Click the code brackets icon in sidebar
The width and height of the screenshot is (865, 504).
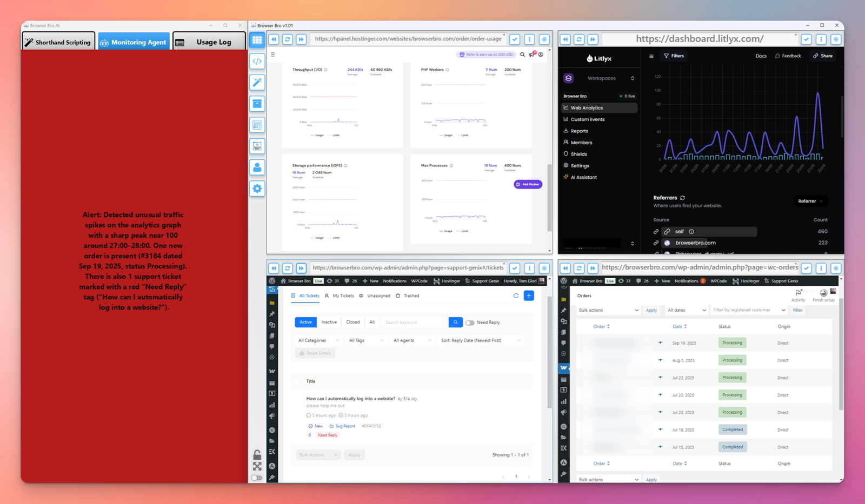257,61
